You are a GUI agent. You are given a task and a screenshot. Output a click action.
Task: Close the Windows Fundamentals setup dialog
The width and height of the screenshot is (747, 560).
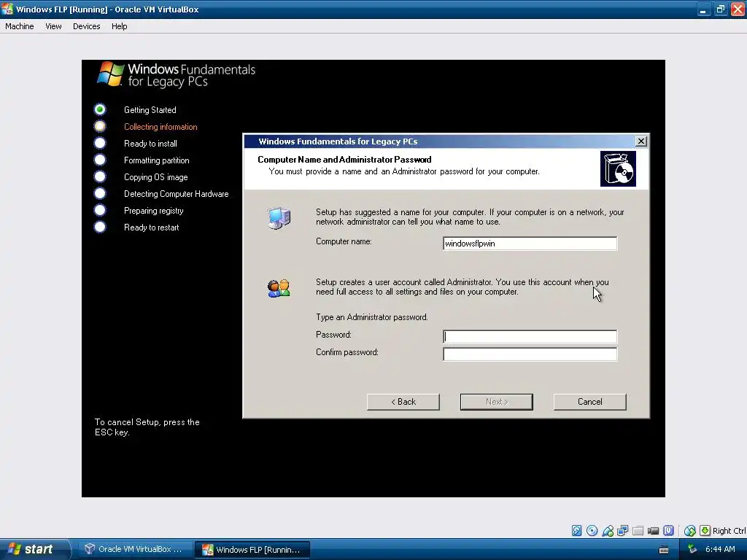point(641,141)
